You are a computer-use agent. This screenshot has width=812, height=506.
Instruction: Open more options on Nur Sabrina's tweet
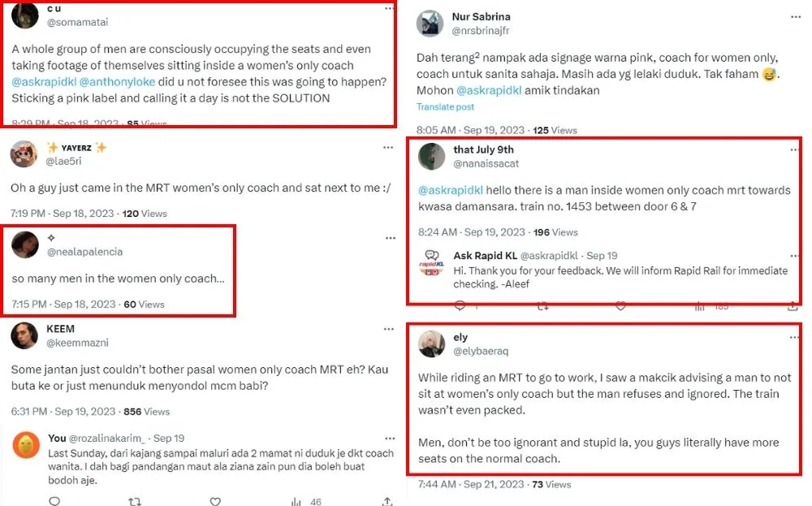(x=793, y=15)
